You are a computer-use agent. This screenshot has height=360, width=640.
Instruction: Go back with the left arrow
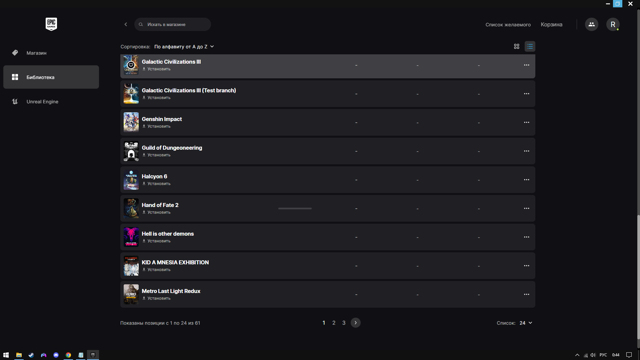pyautogui.click(x=126, y=24)
